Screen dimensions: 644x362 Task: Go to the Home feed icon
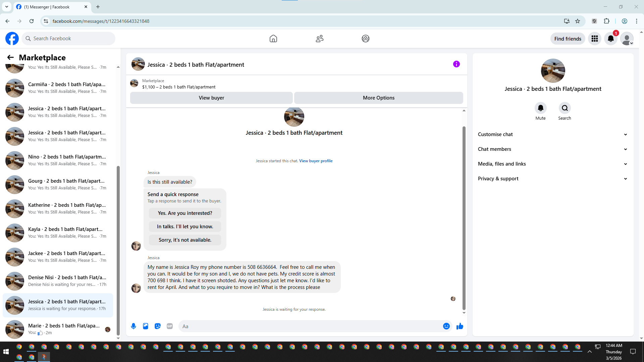(273, 39)
